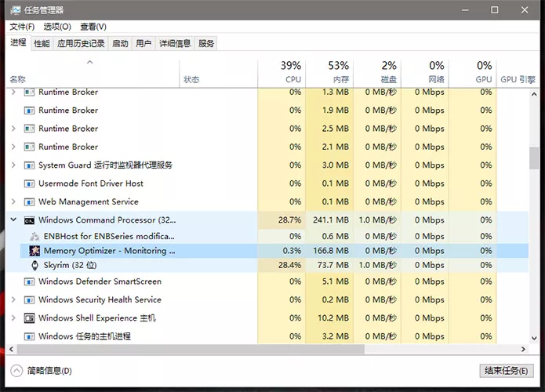Click the 简略信息 circular arrow icon
This screenshot has height=392, width=545.
(x=16, y=371)
